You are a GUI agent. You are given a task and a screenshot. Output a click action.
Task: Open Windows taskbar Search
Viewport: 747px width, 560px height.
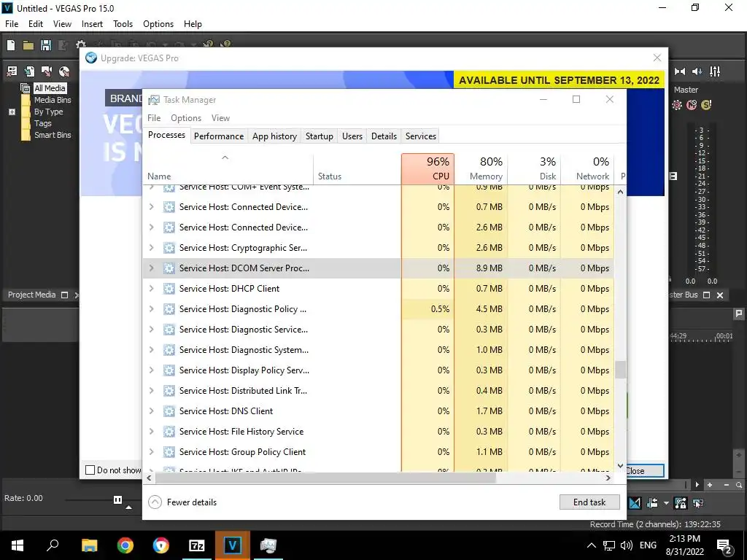coord(53,545)
